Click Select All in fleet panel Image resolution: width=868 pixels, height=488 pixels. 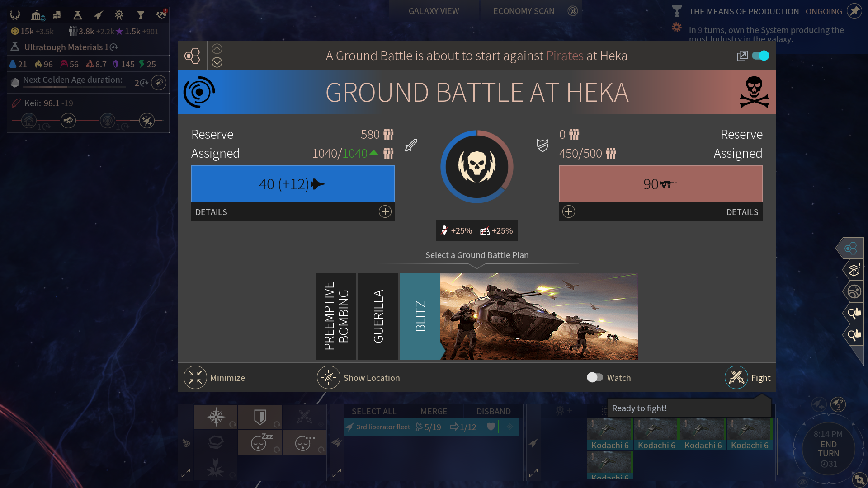tap(374, 411)
